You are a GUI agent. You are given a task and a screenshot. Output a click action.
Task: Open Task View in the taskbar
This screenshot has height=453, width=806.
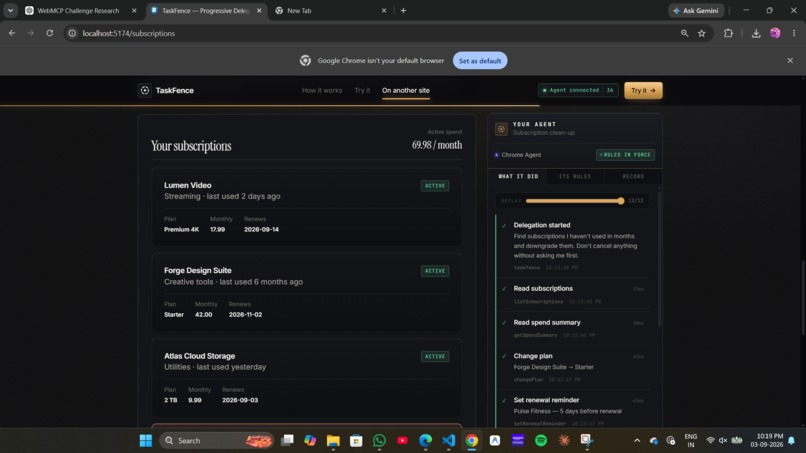click(x=287, y=441)
